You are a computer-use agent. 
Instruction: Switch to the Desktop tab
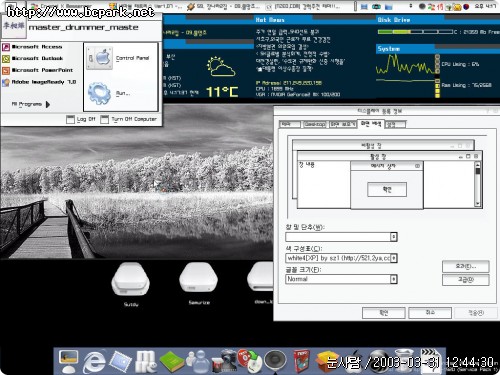pyautogui.click(x=315, y=124)
